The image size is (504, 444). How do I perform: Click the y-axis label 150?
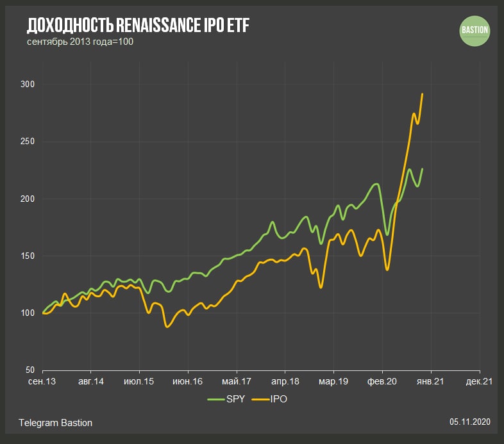[x=28, y=256]
